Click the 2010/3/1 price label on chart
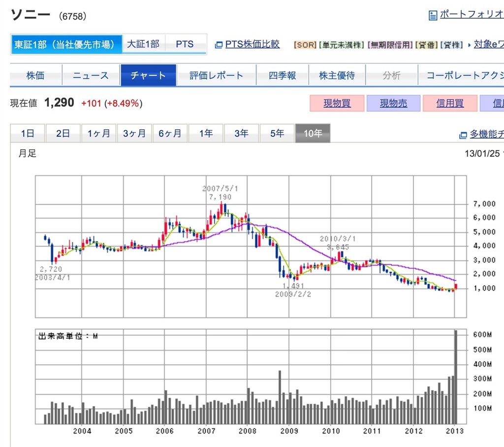 tap(338, 243)
